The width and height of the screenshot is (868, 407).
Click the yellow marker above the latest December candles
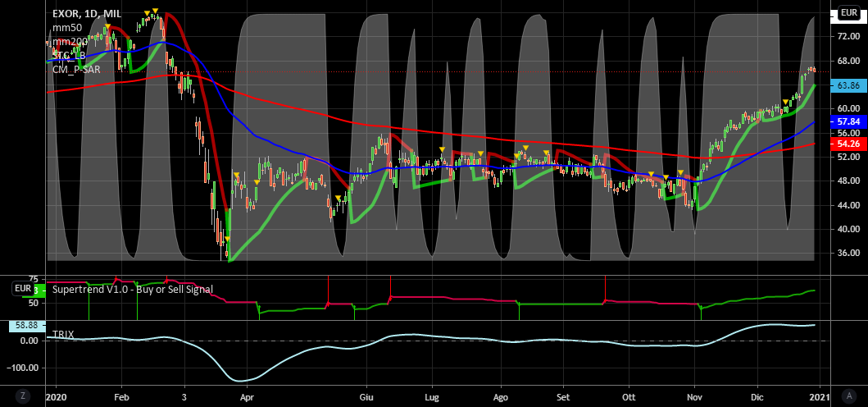coord(785,103)
